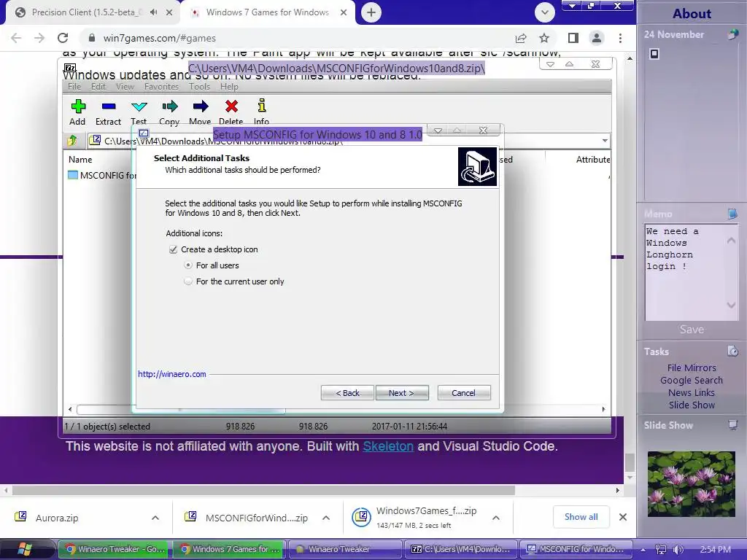The height and width of the screenshot is (560, 747).
Task: Click the red Delete icon in 7-Zip
Action: click(x=231, y=106)
